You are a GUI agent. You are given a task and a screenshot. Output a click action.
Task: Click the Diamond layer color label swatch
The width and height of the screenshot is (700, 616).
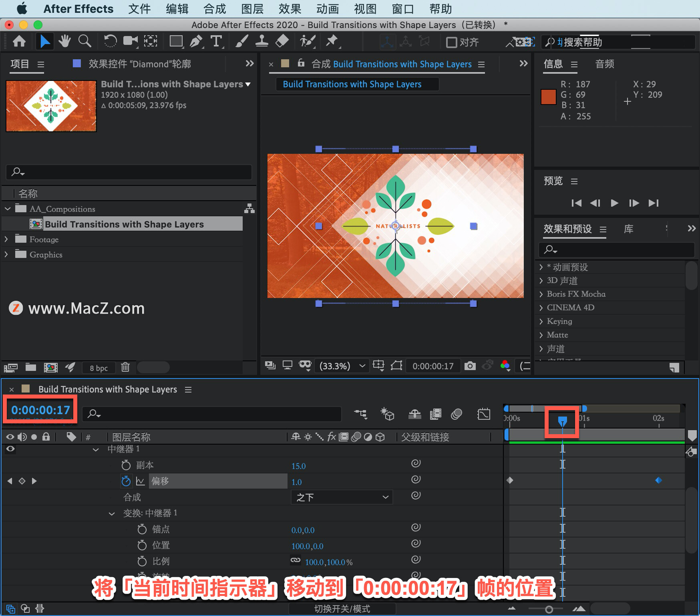[77, 63]
